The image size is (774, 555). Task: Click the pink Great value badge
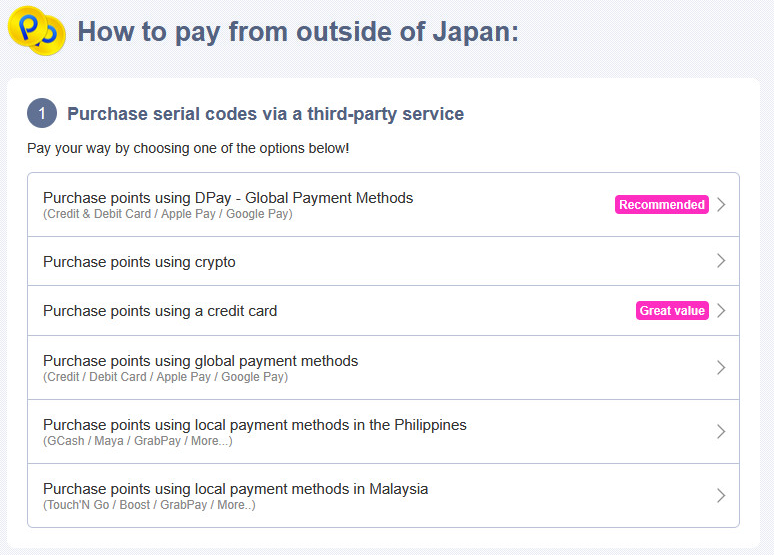pos(672,311)
